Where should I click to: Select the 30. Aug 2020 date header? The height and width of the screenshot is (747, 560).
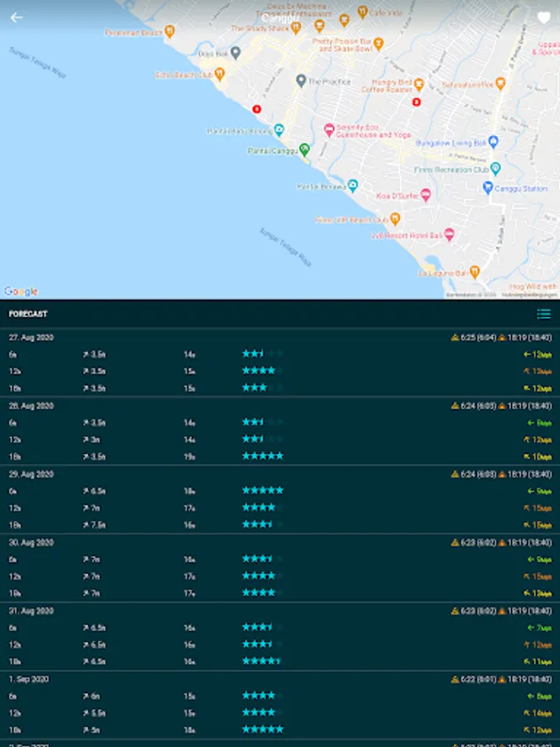31,543
